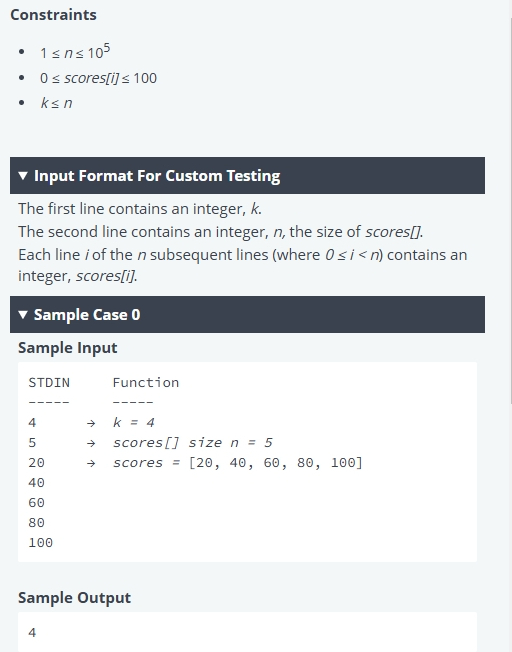Click the Constraints heading
The width and height of the screenshot is (512, 652).
(53, 15)
